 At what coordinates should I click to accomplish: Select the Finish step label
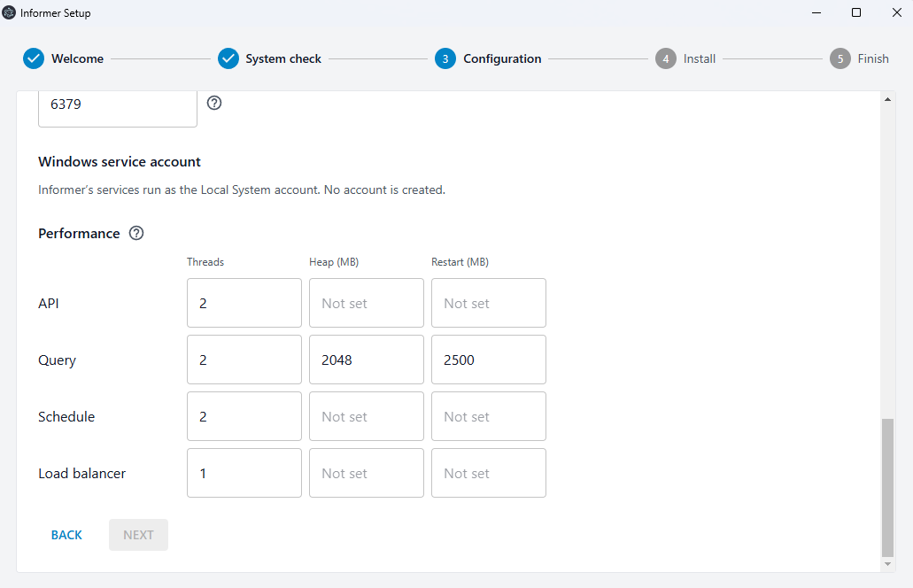click(x=873, y=58)
